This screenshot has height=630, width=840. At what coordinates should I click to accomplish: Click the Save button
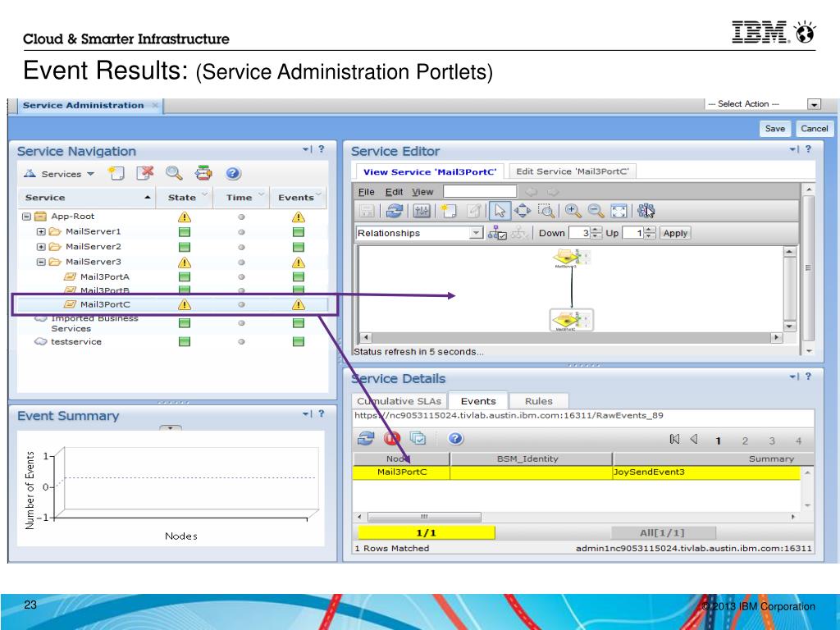click(774, 129)
